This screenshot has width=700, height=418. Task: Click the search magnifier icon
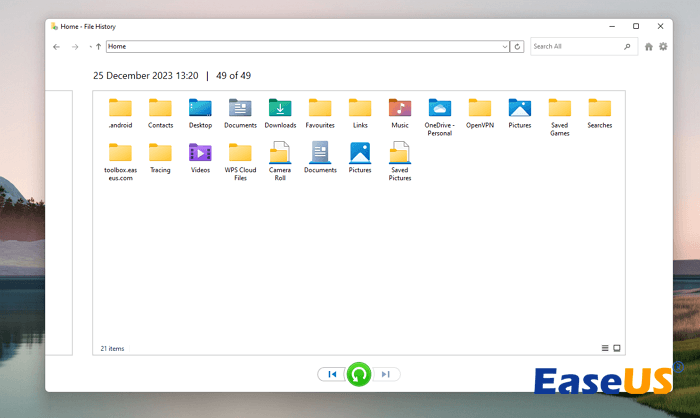tap(627, 46)
